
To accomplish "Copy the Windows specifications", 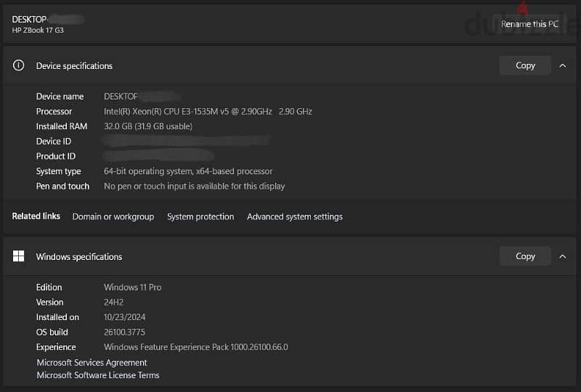I will pos(525,256).
